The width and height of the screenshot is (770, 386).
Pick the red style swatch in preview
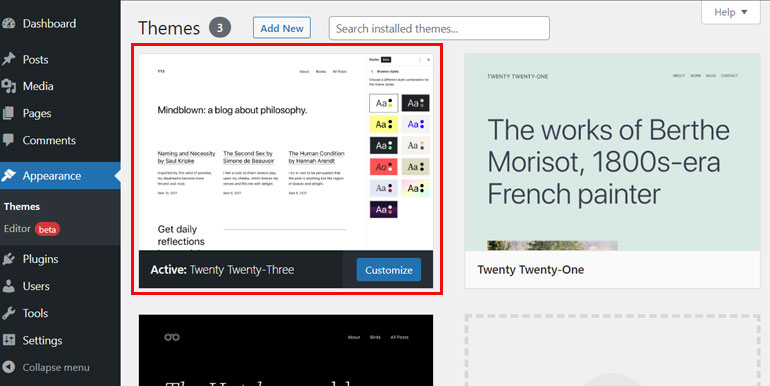point(384,167)
